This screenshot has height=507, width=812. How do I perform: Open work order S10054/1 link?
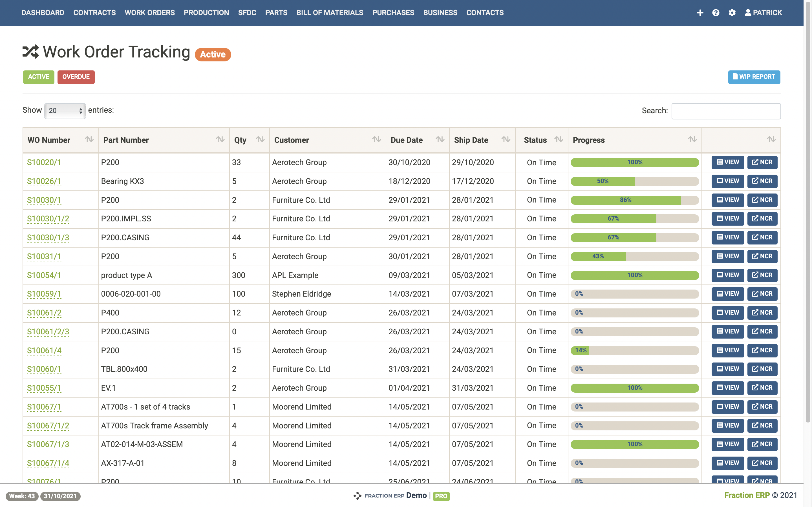[44, 275]
